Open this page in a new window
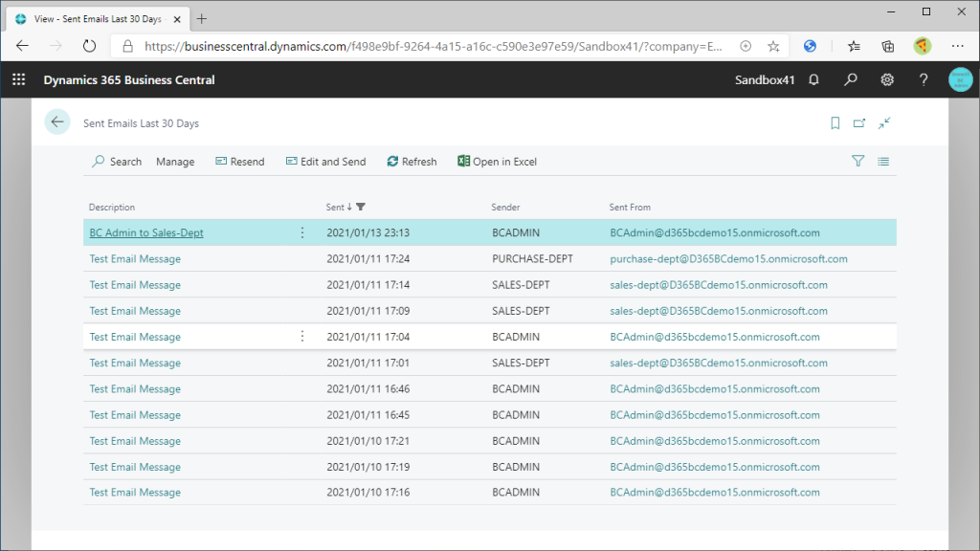Viewport: 980px width, 551px height. tap(859, 123)
